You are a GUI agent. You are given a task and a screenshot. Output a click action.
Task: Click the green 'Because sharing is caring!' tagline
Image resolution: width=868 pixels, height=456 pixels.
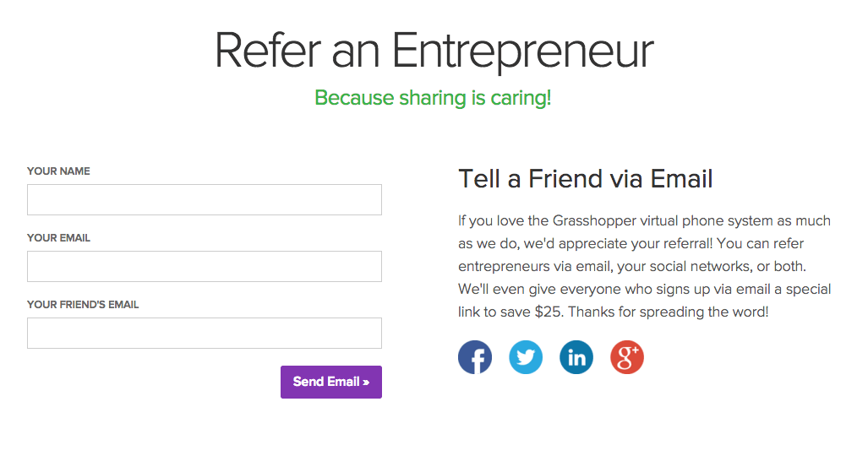coord(433,98)
